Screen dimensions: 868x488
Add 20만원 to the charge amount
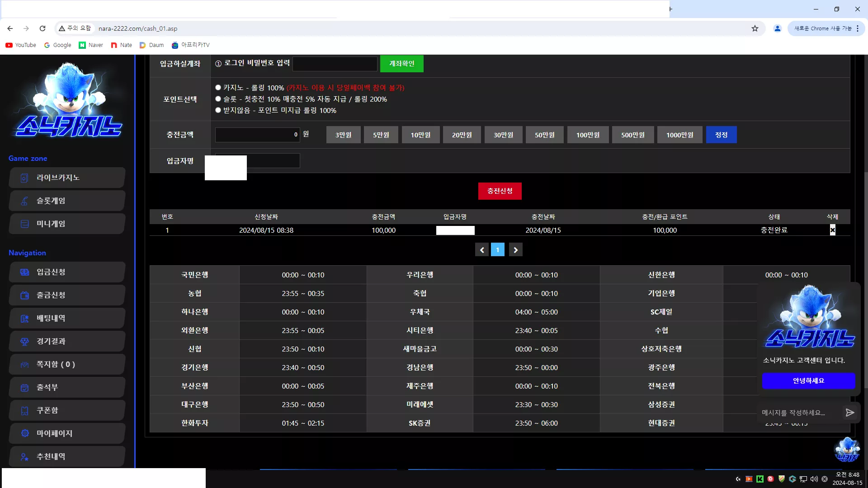click(462, 135)
